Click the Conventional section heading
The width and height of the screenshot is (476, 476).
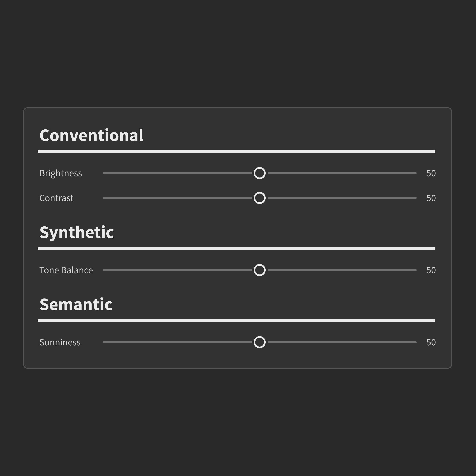click(91, 135)
